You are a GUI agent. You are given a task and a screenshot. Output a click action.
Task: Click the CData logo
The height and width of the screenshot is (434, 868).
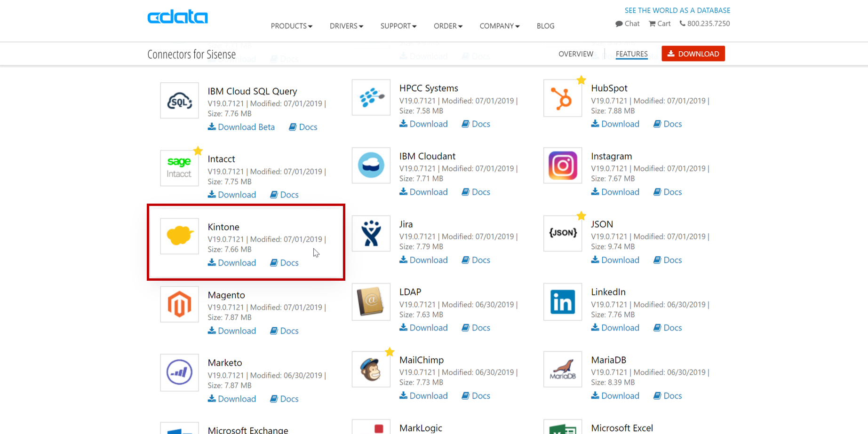click(x=177, y=17)
